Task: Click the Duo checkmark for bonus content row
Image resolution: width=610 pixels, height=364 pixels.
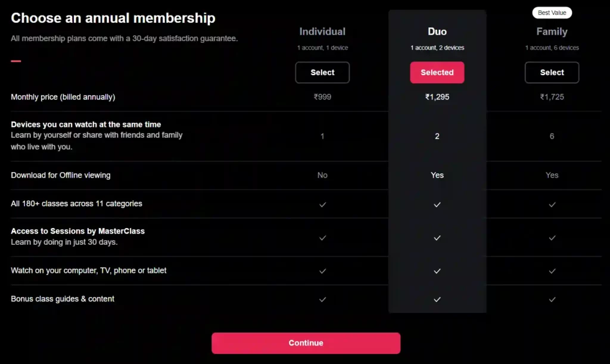Action: tap(437, 299)
